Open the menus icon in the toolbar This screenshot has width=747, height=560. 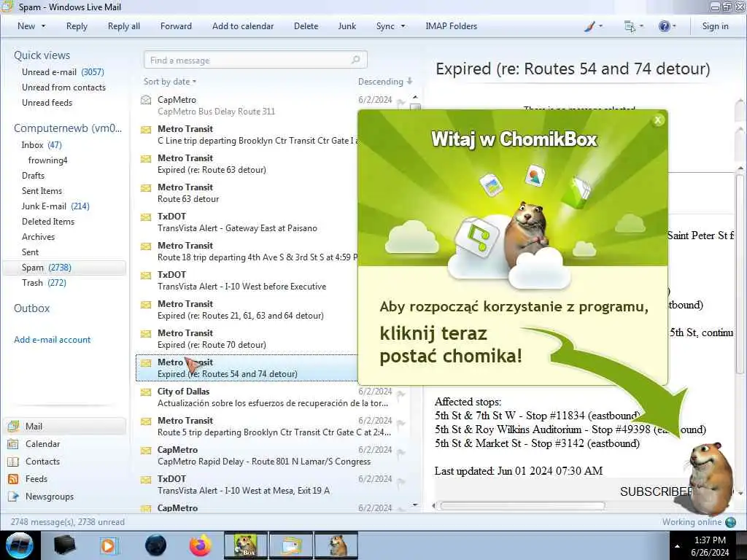point(630,26)
